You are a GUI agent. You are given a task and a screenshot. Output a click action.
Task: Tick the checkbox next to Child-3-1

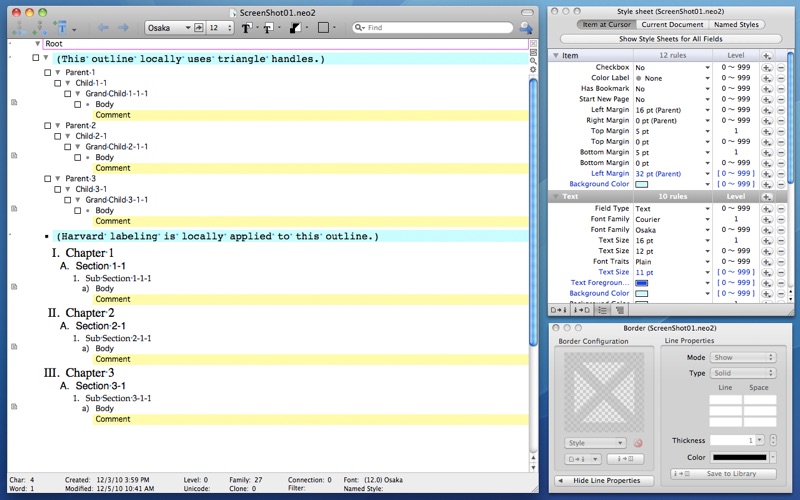click(57, 189)
